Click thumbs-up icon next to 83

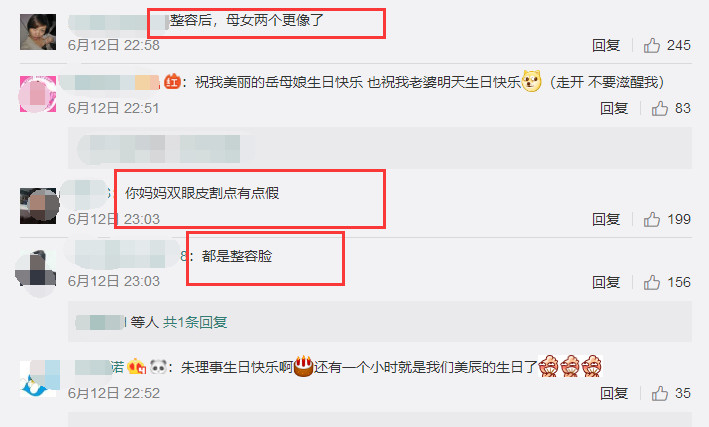(x=660, y=108)
